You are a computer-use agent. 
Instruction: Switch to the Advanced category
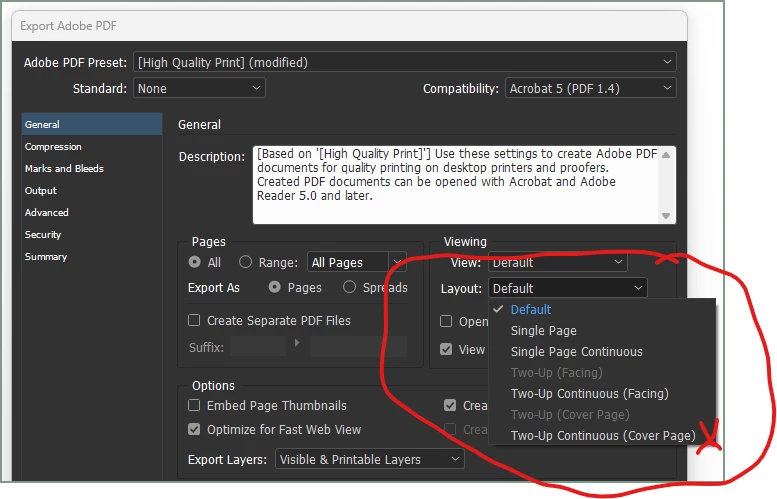coord(47,213)
